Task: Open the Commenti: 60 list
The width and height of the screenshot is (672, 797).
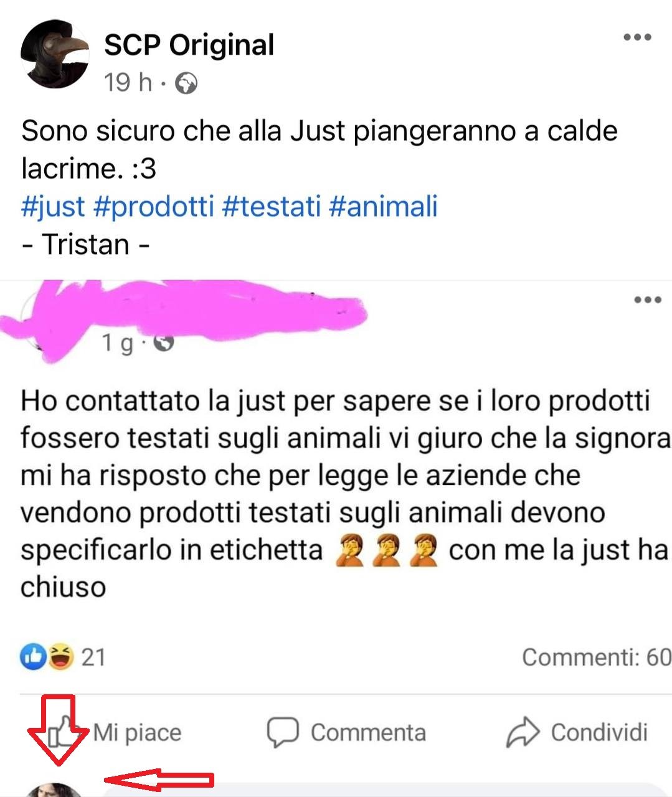Action: pyautogui.click(x=597, y=657)
